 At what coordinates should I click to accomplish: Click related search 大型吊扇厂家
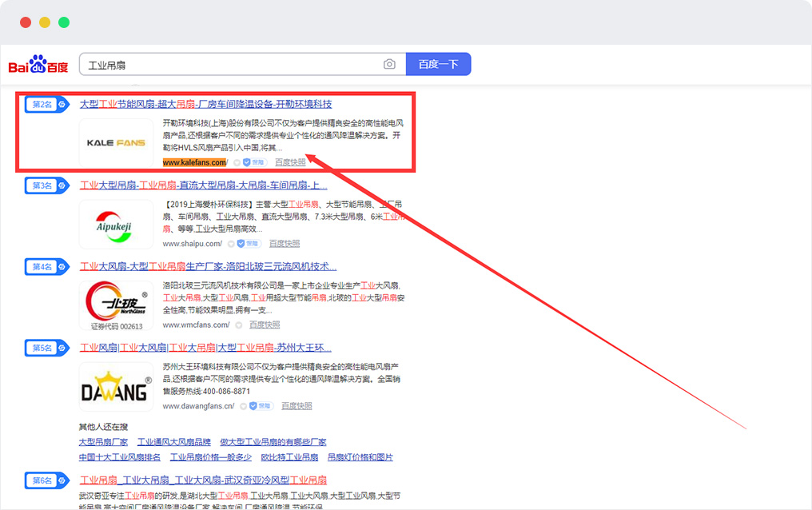(103, 442)
